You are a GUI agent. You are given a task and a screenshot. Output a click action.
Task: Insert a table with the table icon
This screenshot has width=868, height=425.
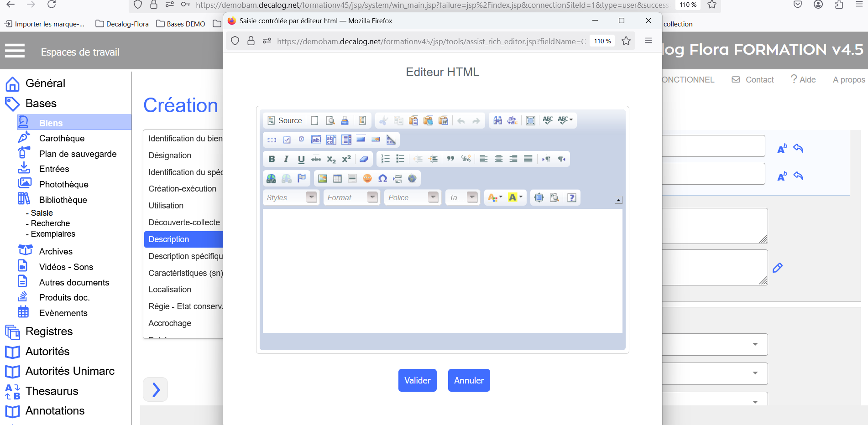tap(337, 179)
